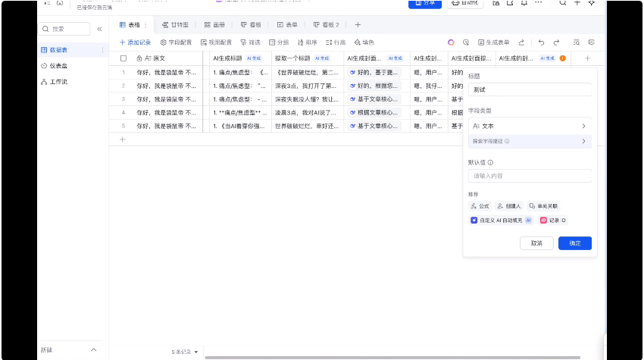The image size is (644, 360).
Task: Expand 探索字段捷径 shortcut row
Action: tap(530, 142)
